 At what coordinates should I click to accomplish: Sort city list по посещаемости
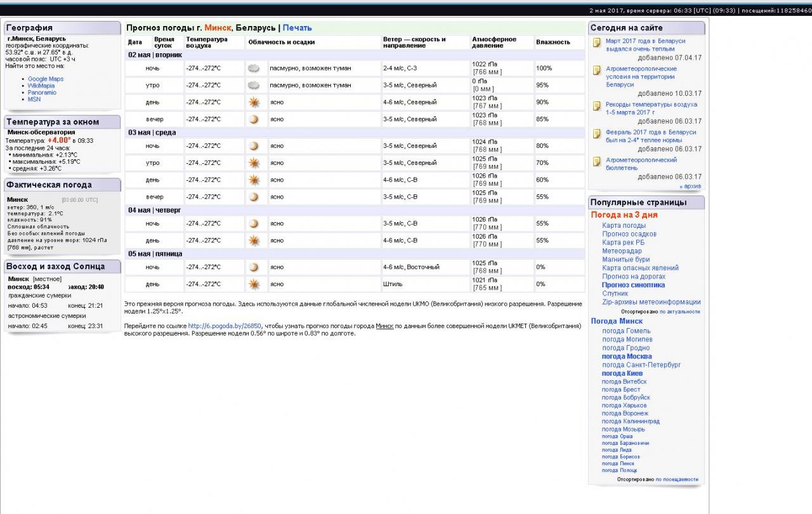click(676, 479)
